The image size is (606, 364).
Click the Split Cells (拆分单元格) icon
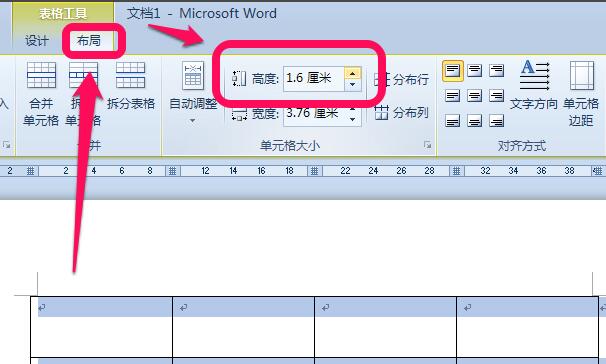[x=83, y=75]
